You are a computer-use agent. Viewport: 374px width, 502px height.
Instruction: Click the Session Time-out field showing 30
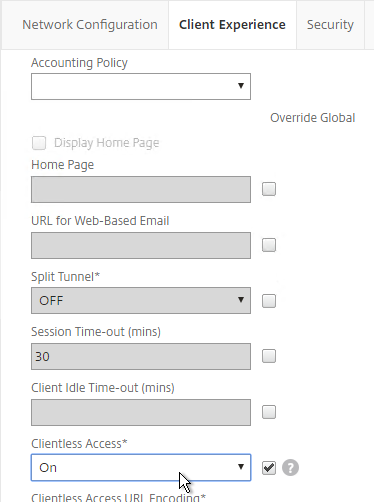tap(141, 357)
